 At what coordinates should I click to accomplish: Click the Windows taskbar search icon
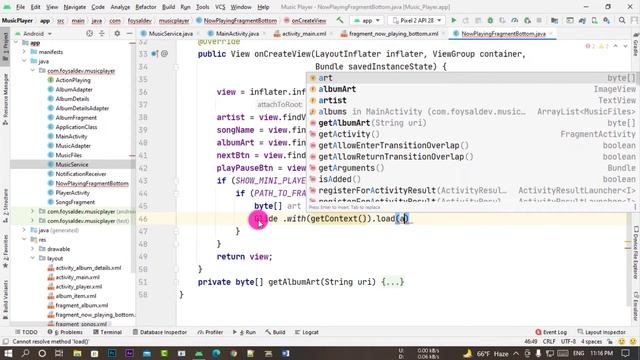point(25,353)
